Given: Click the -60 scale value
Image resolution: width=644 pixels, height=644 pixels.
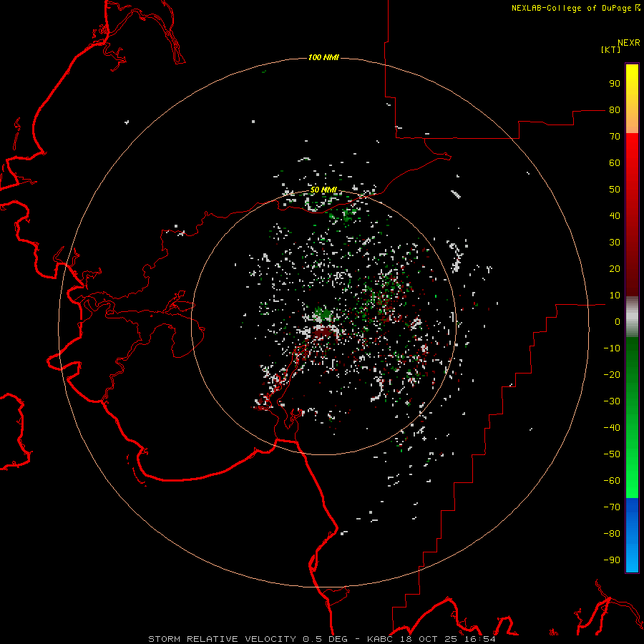Looking at the screenshot, I should click(x=612, y=481).
